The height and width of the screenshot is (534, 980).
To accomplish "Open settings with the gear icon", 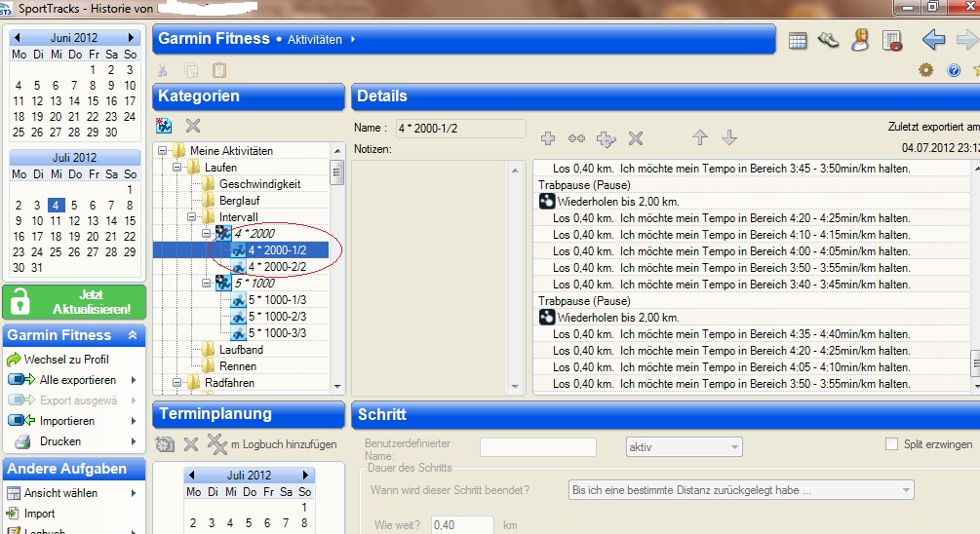I will pyautogui.click(x=926, y=70).
